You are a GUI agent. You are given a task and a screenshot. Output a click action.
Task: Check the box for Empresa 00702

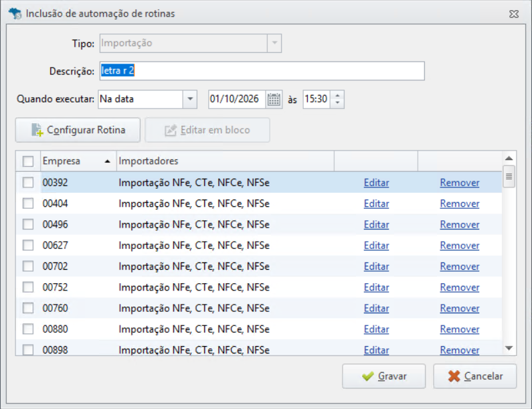click(x=28, y=266)
